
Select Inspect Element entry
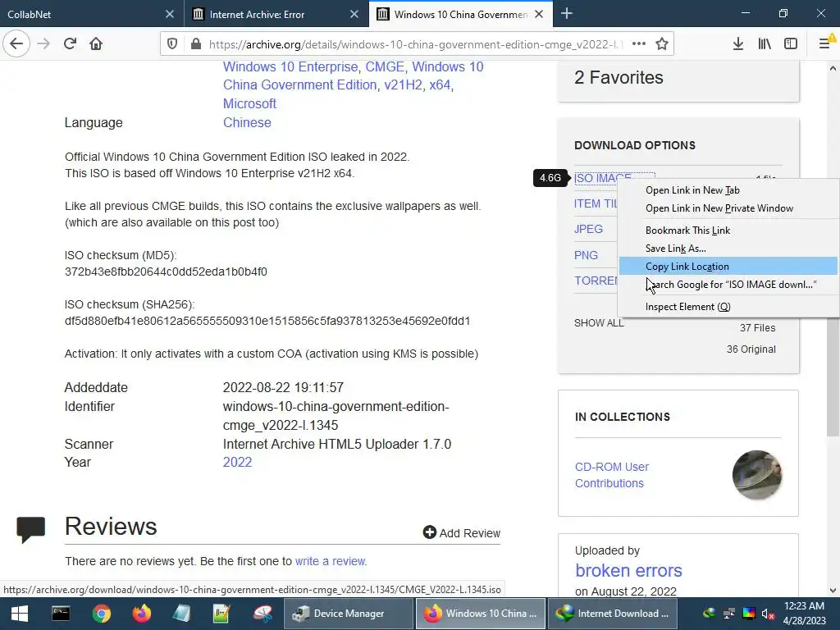coord(687,307)
